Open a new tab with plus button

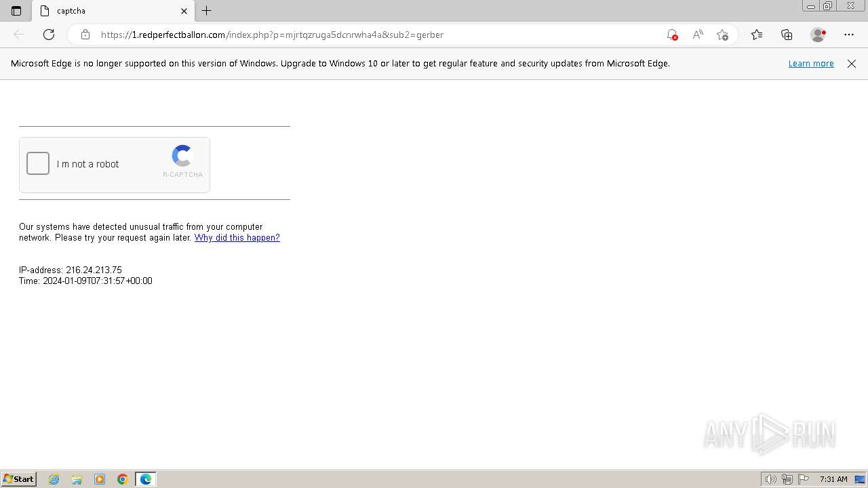pyautogui.click(x=207, y=11)
